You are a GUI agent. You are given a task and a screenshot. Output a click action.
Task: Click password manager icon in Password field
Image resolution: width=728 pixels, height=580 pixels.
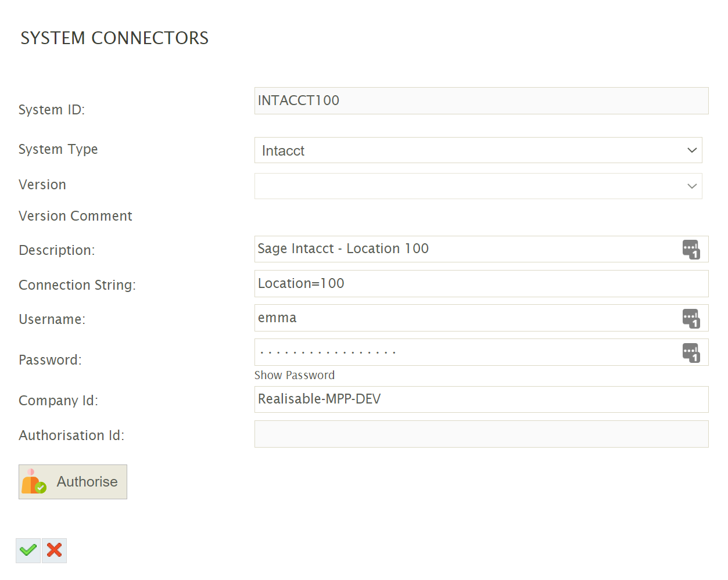point(691,353)
